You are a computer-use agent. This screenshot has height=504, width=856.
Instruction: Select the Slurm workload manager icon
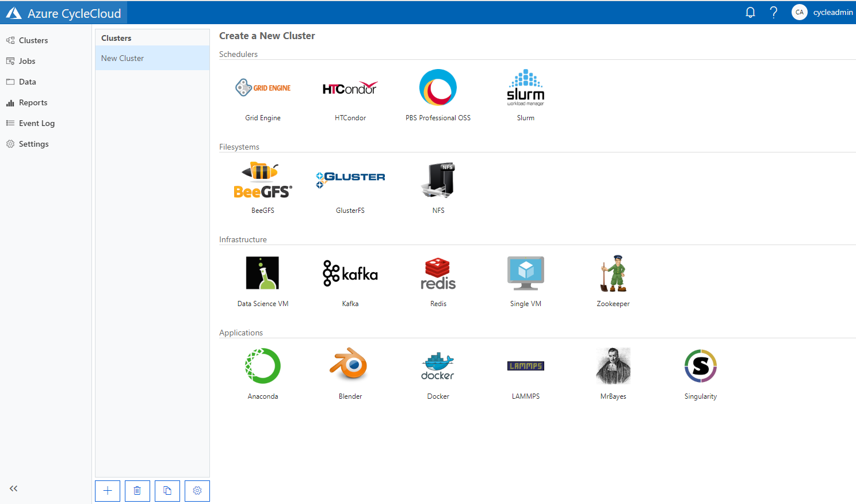click(525, 87)
